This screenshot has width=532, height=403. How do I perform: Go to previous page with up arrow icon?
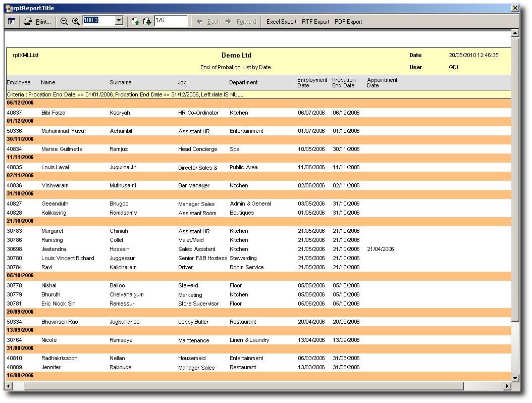pyautogui.click(x=135, y=21)
